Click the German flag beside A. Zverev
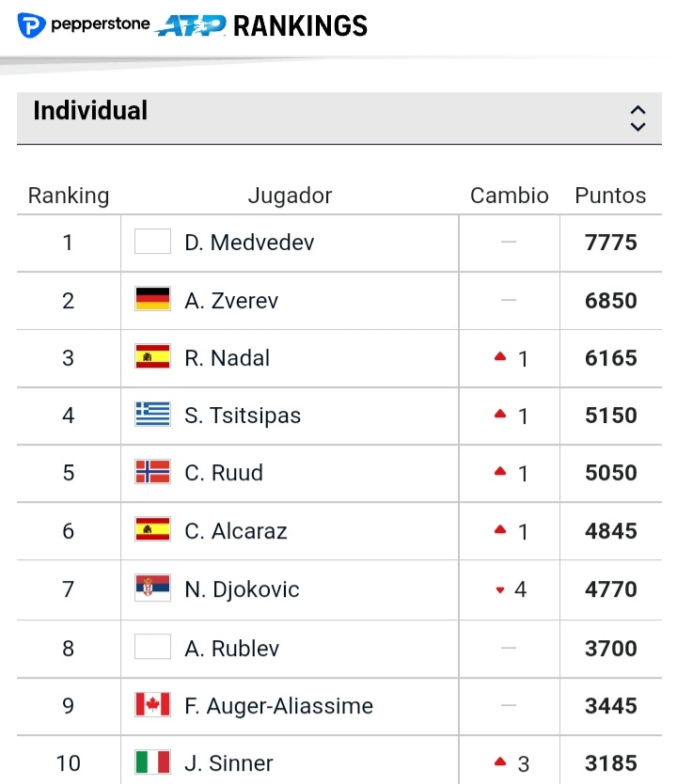This screenshot has height=784, width=677. [152, 300]
